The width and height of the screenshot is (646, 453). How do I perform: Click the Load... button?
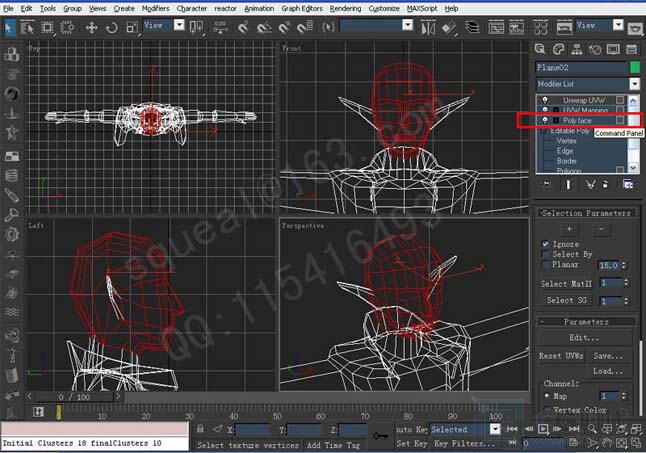(x=608, y=371)
